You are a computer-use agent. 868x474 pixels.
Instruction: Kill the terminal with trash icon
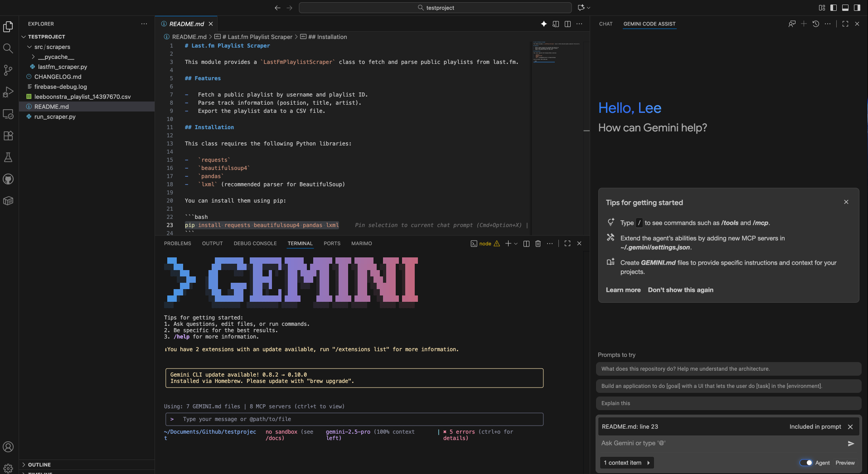pos(538,244)
